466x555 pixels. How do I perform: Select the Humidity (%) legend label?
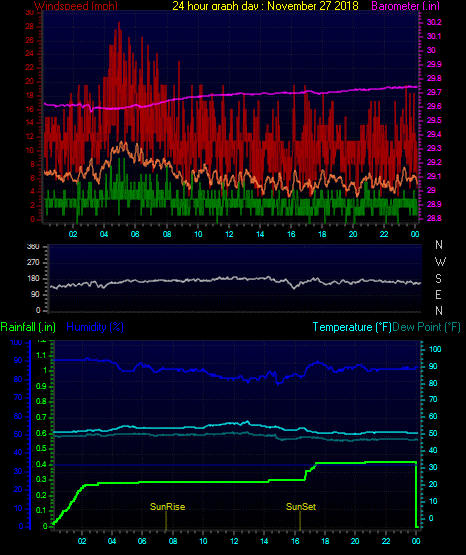click(95, 327)
